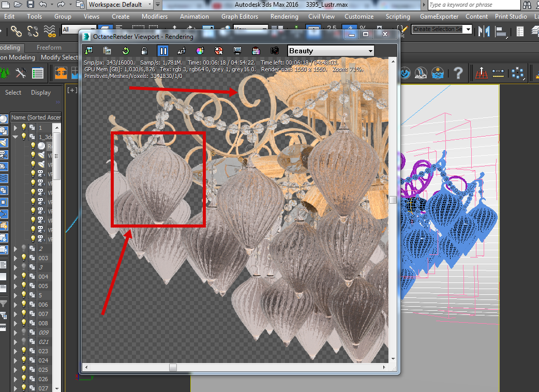Screen dimensions: 539x392
Task: Switch to the Freeform ribbon tab
Action: click(49, 48)
